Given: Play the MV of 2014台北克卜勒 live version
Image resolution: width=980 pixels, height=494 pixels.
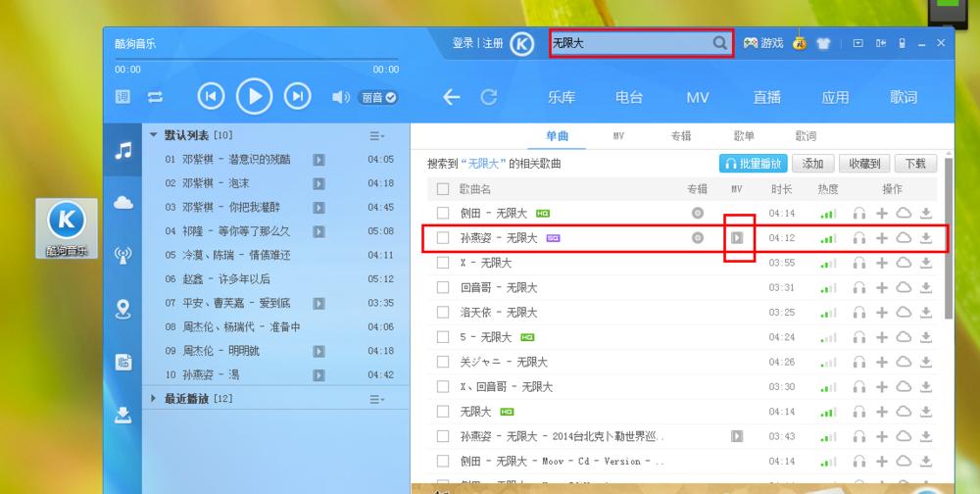Looking at the screenshot, I should point(738,436).
